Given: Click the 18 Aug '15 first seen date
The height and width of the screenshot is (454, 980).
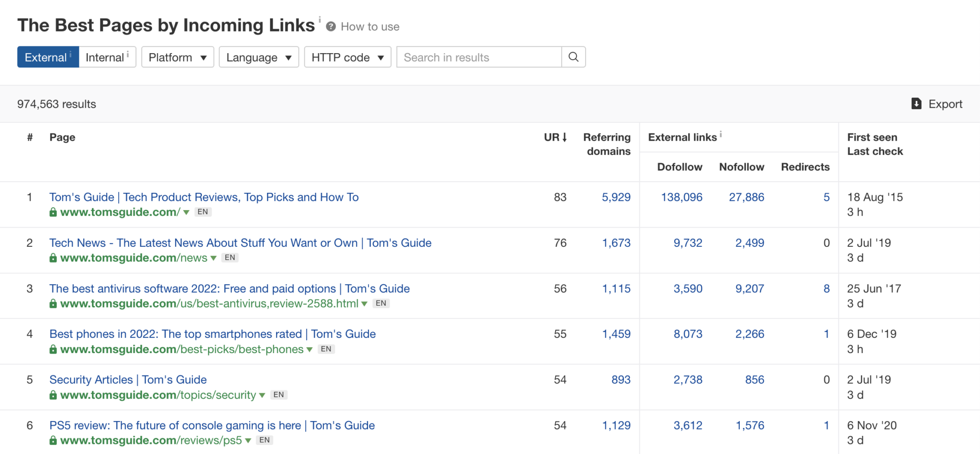Looking at the screenshot, I should [875, 197].
